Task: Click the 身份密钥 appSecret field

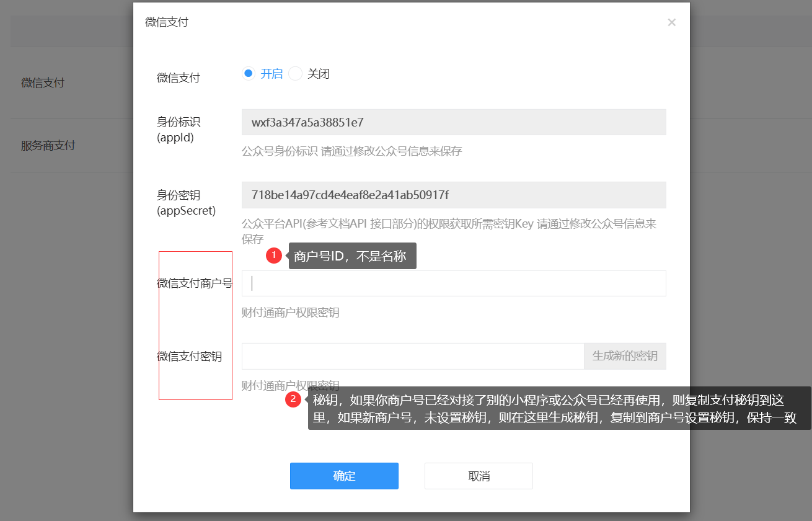Action: tap(454, 195)
